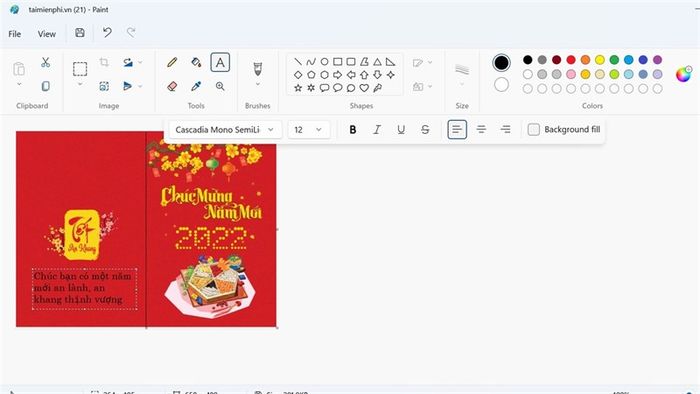700x394 pixels.
Task: Open the Cascadia Mono font dropdown
Action: click(x=225, y=129)
